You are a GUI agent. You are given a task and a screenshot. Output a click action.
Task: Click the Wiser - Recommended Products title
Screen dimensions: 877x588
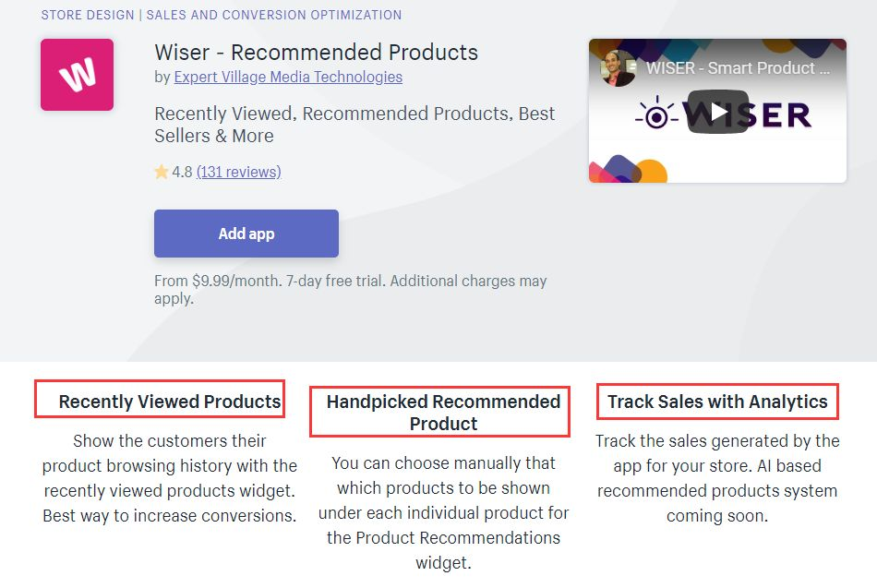[316, 52]
